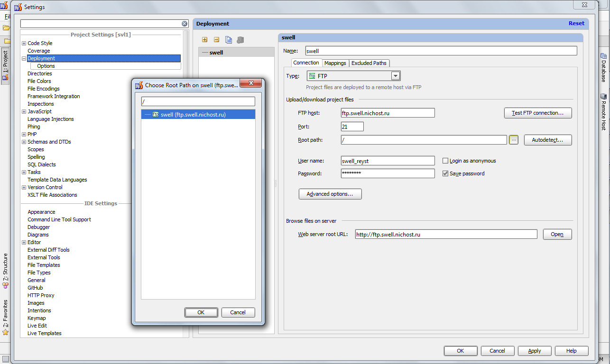Switch to the Connection tab
This screenshot has width=610, height=364.
tap(306, 63)
